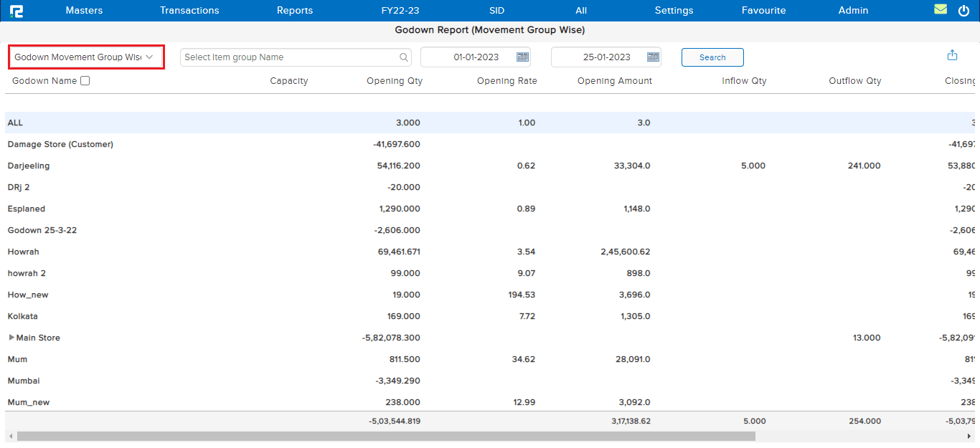980x448 pixels.
Task: Click the magnifier icon in item group field
Action: click(x=404, y=57)
